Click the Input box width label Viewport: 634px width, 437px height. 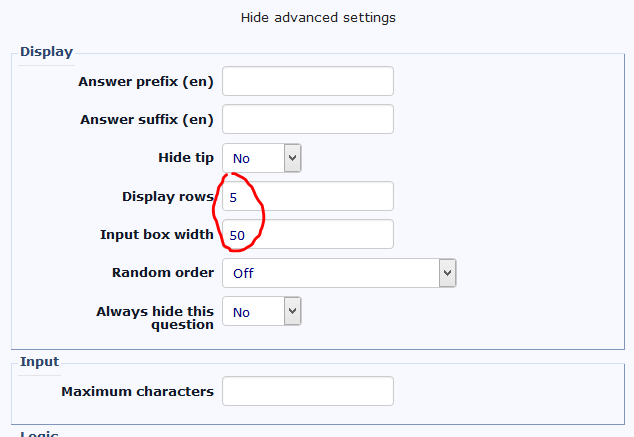[x=157, y=235]
